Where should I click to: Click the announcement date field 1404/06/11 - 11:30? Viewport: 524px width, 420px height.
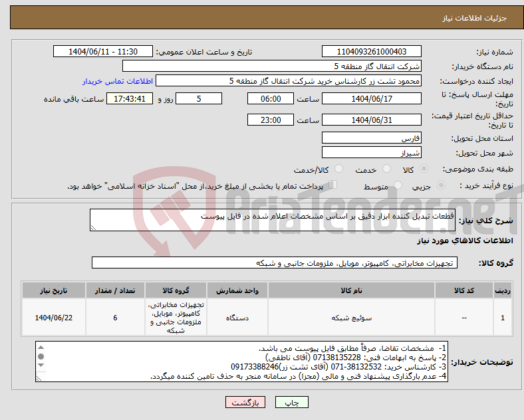click(103, 52)
